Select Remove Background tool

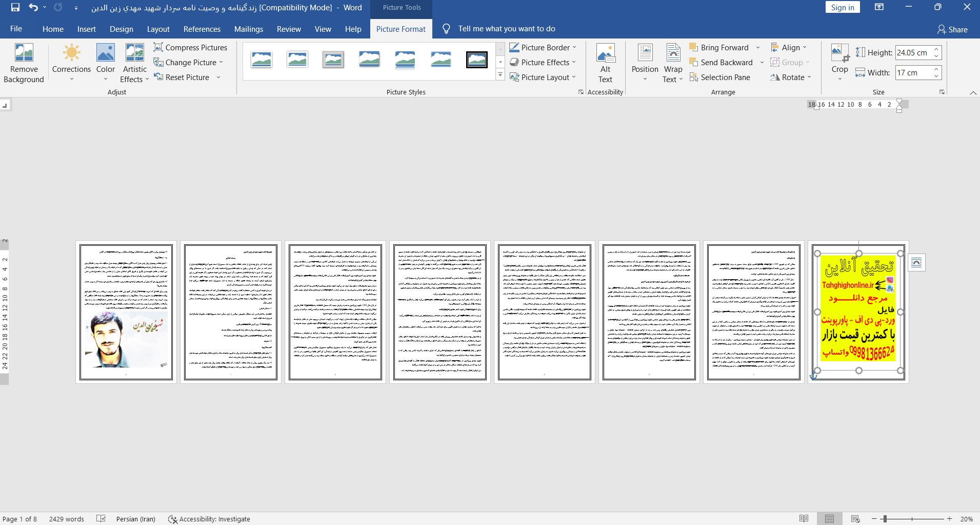(24, 63)
